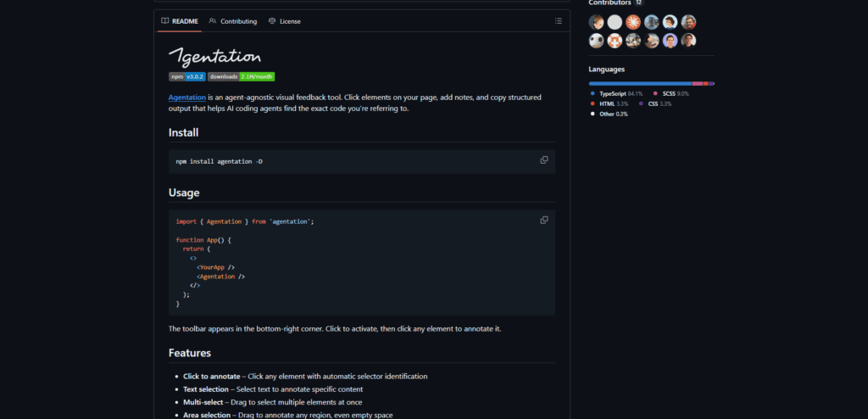Open the SCSS 9.0% language link

[x=671, y=93]
